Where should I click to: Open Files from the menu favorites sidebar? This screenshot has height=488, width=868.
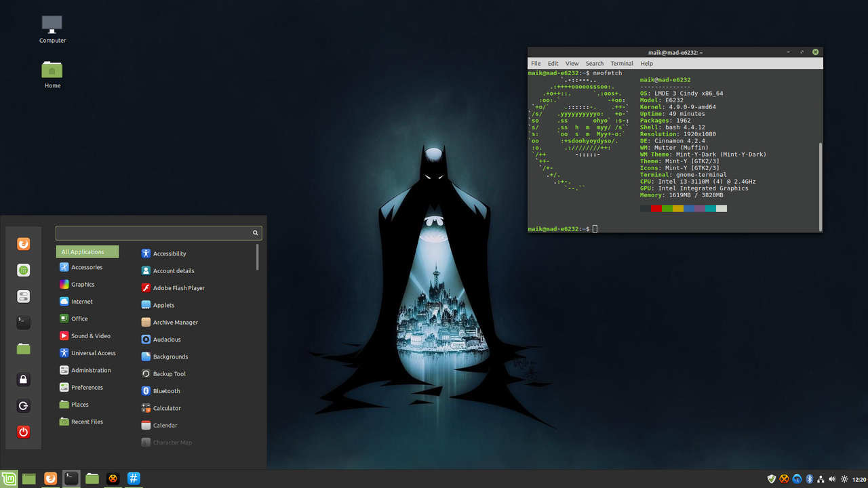24,348
